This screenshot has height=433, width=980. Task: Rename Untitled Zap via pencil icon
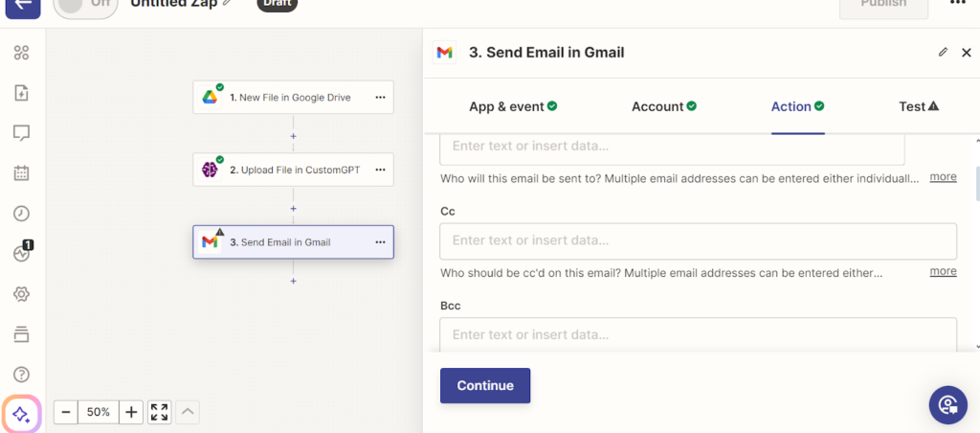click(x=226, y=3)
